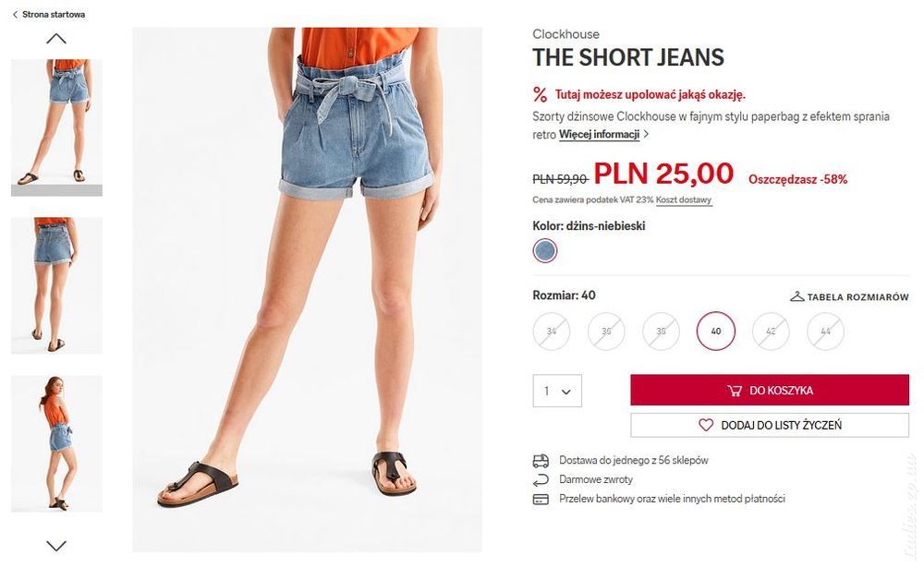Select size 40
Screen dimensions: 924x568
click(715, 332)
